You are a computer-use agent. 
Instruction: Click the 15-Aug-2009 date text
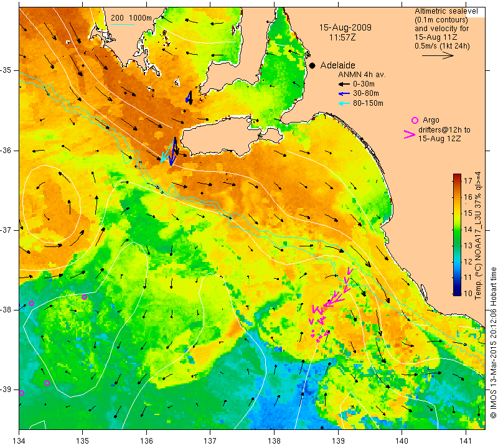[x=345, y=27]
